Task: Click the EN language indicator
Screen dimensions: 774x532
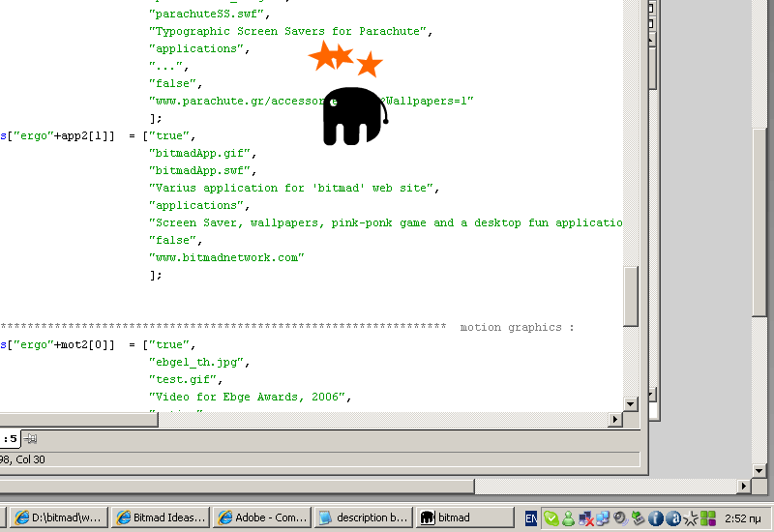Action: 532,517
